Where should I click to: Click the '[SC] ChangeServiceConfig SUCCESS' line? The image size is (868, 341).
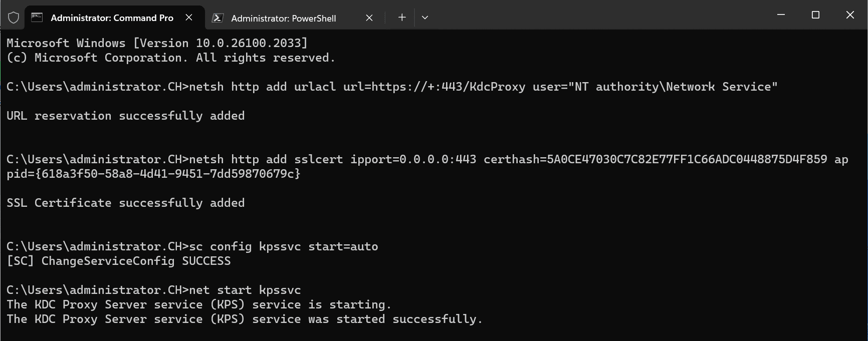pyautogui.click(x=119, y=261)
